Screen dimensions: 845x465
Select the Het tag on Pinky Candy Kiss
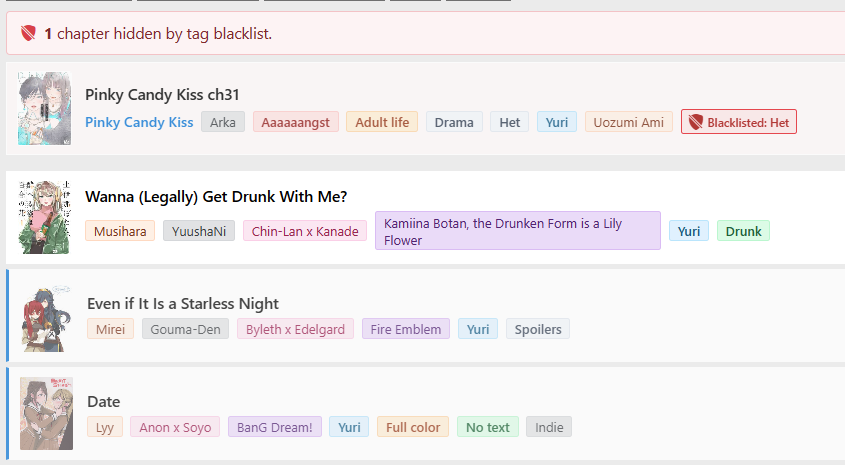509,122
